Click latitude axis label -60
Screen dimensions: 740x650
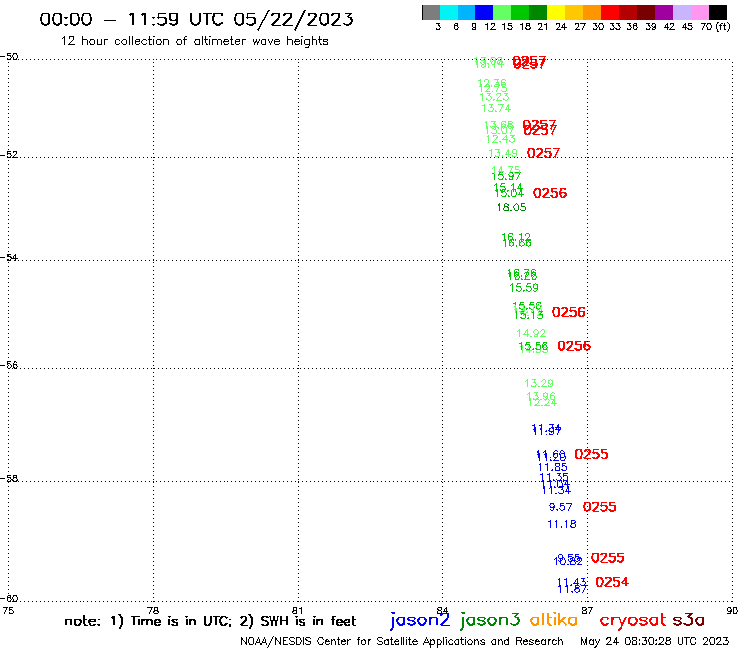[9, 598]
